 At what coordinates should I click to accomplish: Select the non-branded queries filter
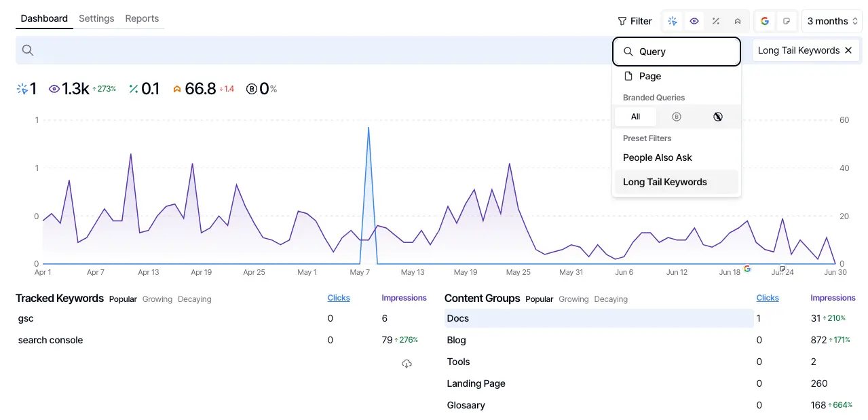(x=717, y=116)
